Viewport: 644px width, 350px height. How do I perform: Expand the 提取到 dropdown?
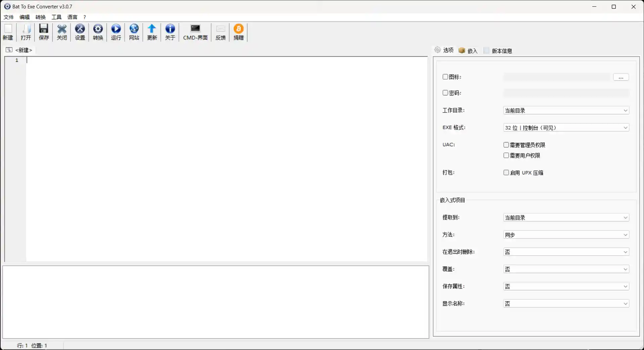click(x=566, y=218)
